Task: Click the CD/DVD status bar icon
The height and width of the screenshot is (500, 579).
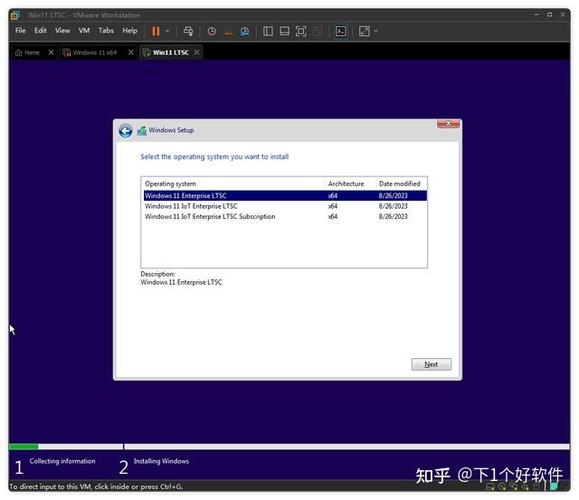Action: click(502, 487)
